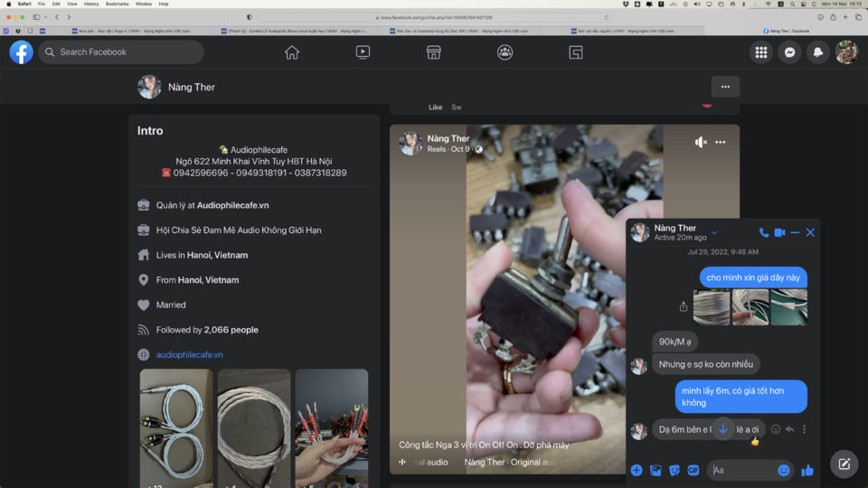Open the reel's three-dots more menu
The width and height of the screenshot is (868, 488).
[721, 142]
